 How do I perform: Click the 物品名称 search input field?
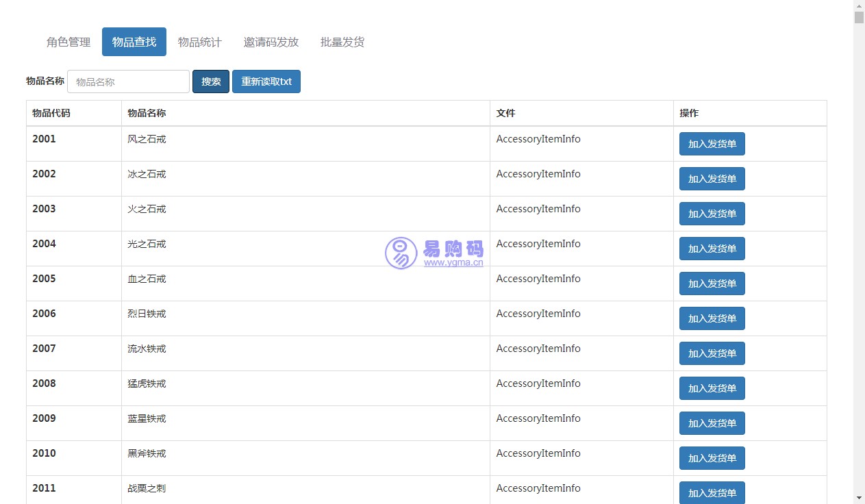[128, 81]
